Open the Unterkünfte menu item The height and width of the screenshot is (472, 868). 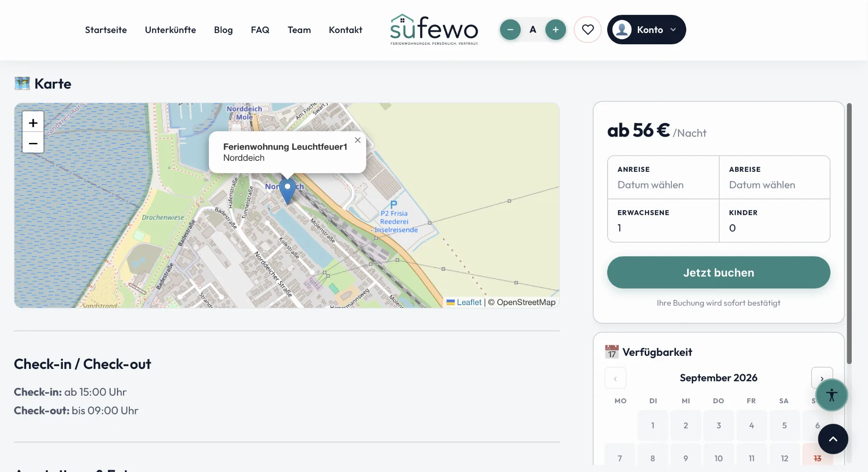pos(170,30)
